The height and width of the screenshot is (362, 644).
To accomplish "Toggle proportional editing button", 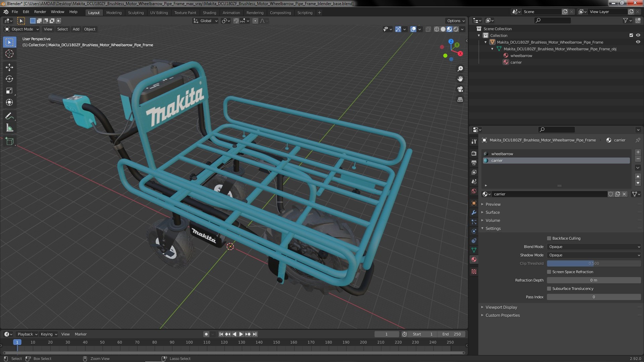I will 255,21.
